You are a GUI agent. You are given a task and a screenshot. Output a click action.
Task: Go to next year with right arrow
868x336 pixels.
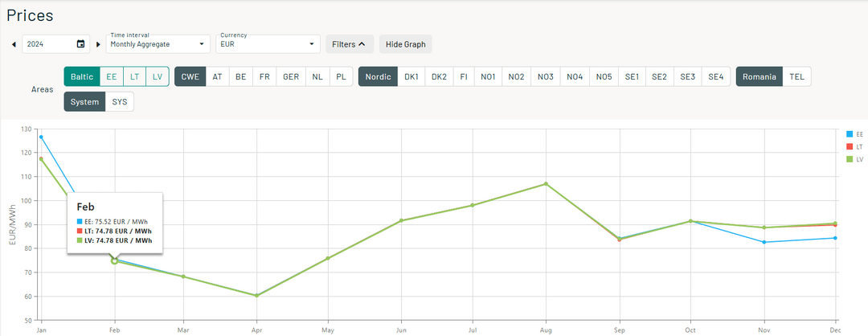99,44
